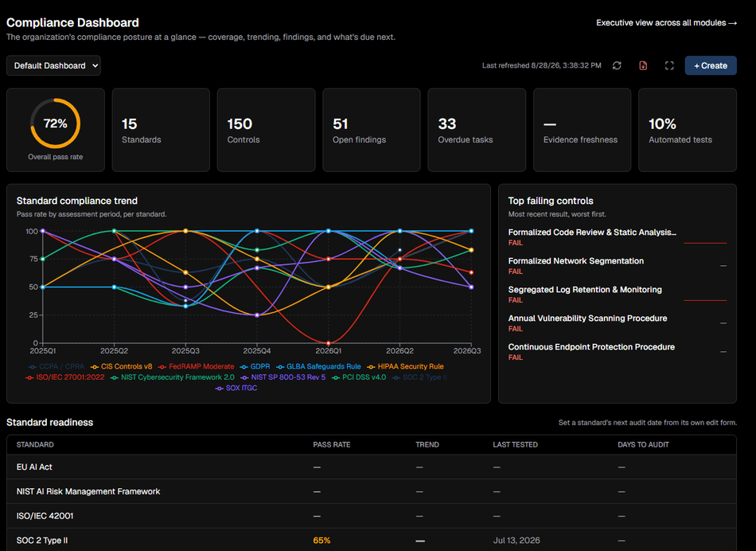The height and width of the screenshot is (551, 756).
Task: Toggle GLBA Safeguards Rule legend series
Action: (x=318, y=367)
